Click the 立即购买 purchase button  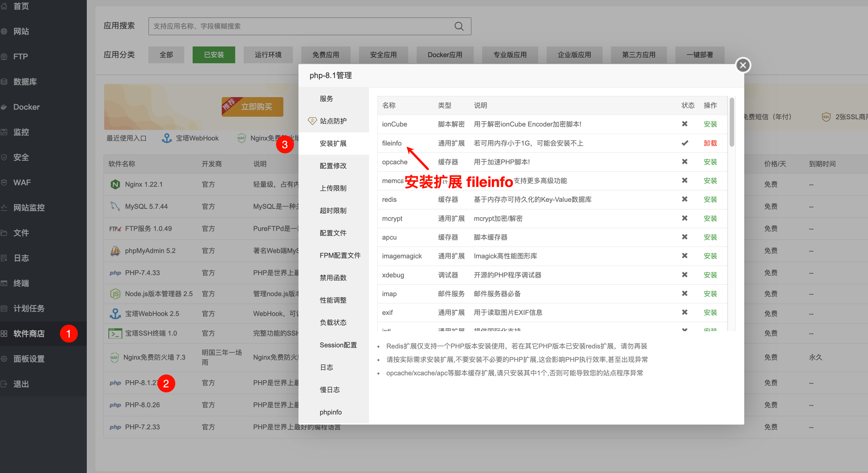[x=252, y=106]
